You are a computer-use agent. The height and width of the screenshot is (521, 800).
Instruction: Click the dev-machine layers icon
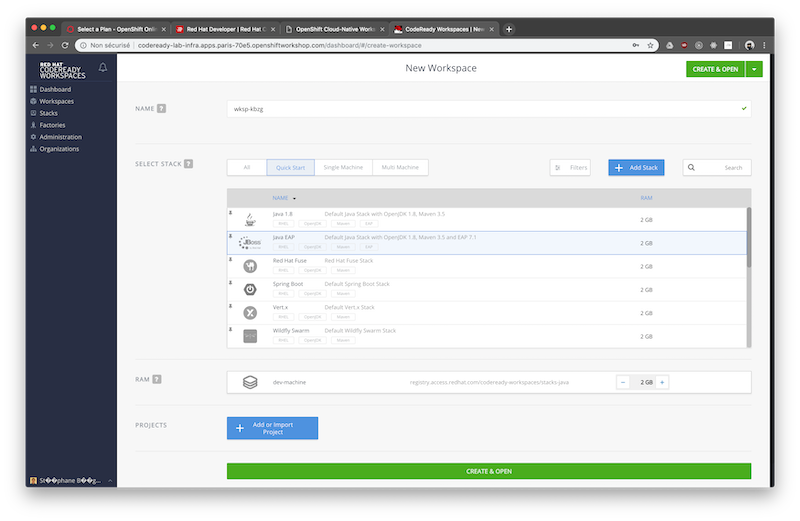tap(250, 382)
